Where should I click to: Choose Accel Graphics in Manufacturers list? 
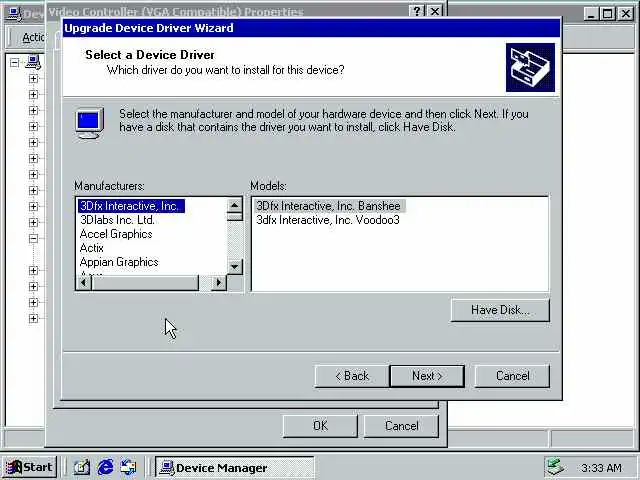[116, 234]
